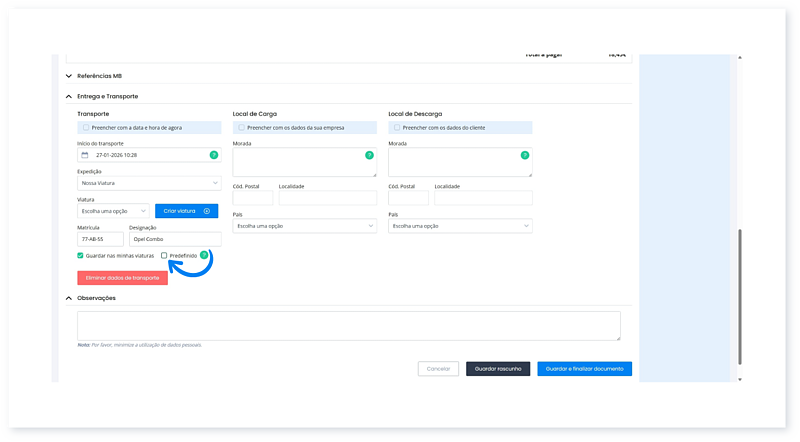Check Preencher com os dados da sua empresa
Screen dimensions: 800x442
[241, 128]
